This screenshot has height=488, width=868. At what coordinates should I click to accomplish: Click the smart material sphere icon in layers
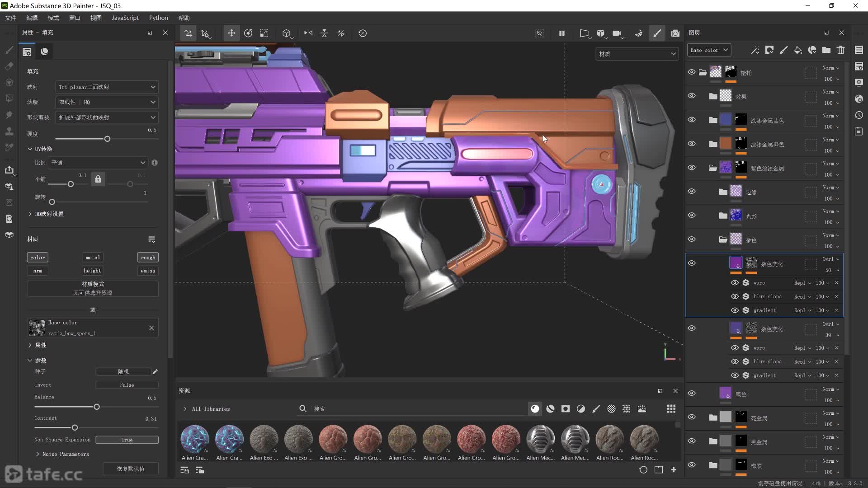812,50
